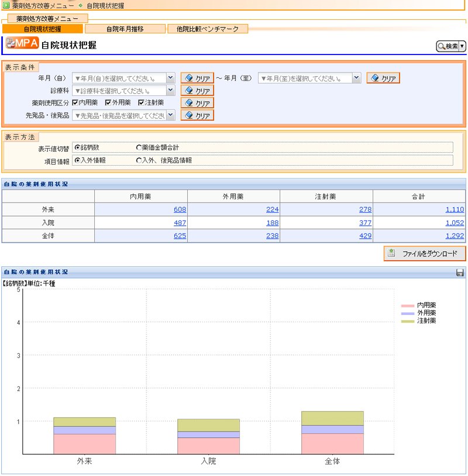Select the 薬価金額合計 radio button
This screenshot has height=476, width=468.
click(139, 147)
